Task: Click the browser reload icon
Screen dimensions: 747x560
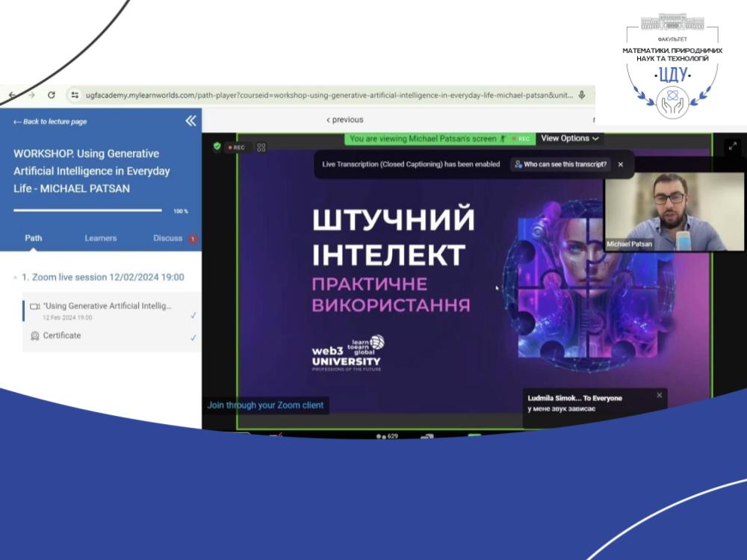Action: [x=52, y=95]
